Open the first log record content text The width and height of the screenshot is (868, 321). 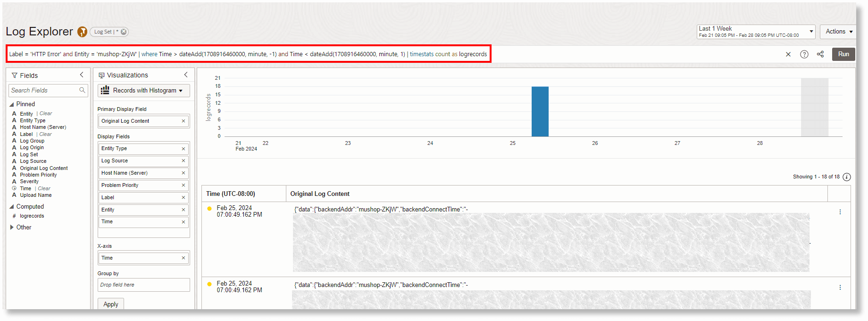point(381,209)
